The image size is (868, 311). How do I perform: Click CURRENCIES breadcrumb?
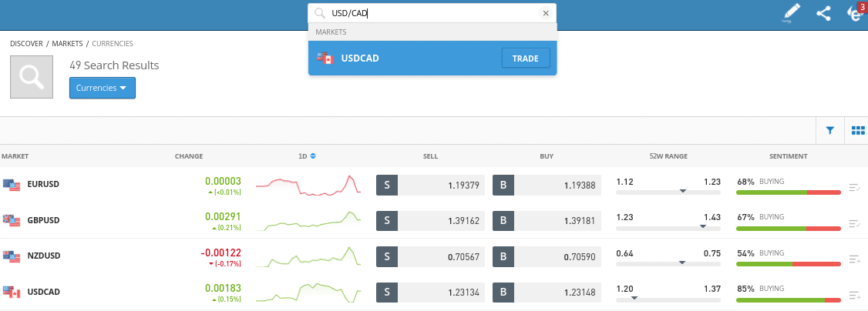coord(113,44)
